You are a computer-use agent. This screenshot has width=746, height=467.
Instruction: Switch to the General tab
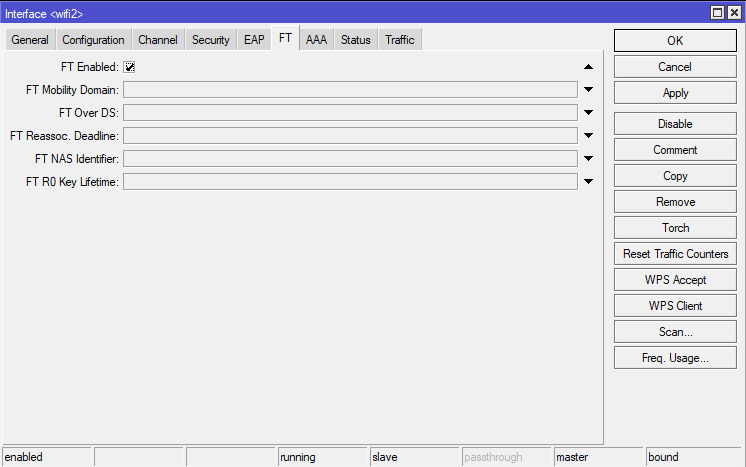pyautogui.click(x=30, y=40)
